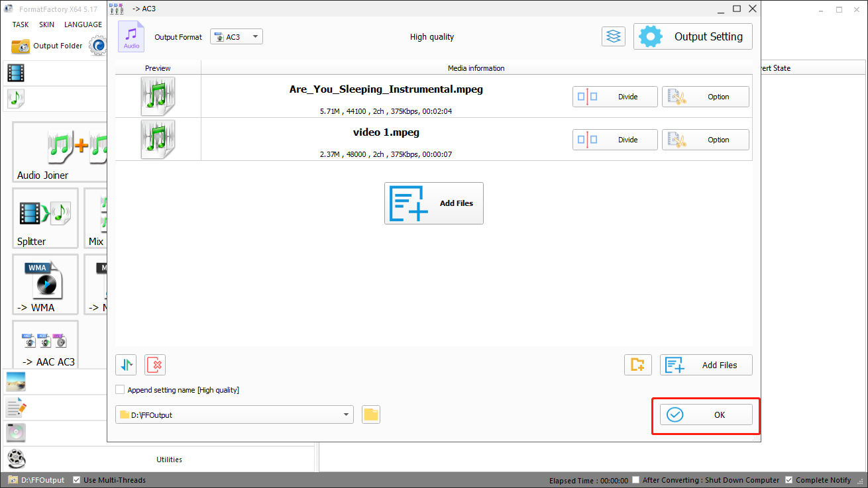Click the Are_You_Sleeping_Instrumental.mpeg file name

(386, 89)
